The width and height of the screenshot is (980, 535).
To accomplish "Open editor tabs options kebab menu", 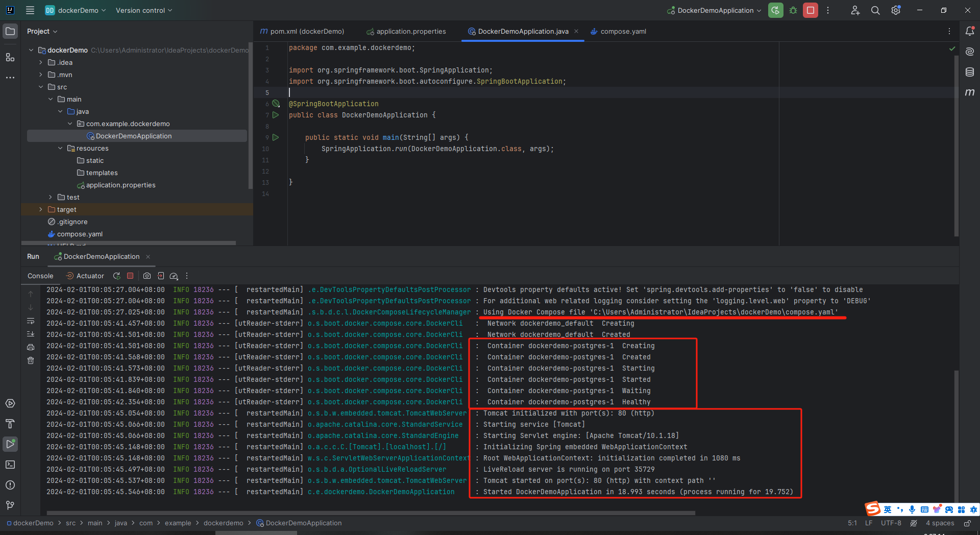I will (949, 31).
